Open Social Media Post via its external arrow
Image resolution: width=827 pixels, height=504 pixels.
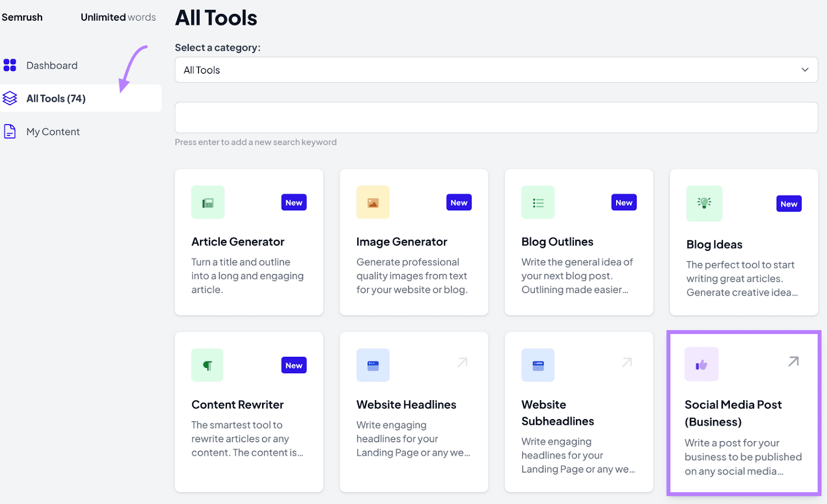[x=793, y=362]
